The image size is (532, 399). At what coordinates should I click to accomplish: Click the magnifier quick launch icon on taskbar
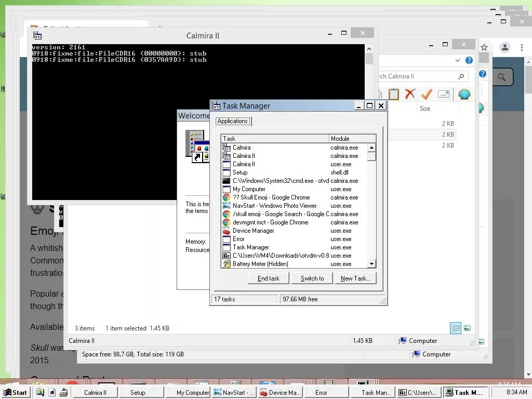point(40,393)
